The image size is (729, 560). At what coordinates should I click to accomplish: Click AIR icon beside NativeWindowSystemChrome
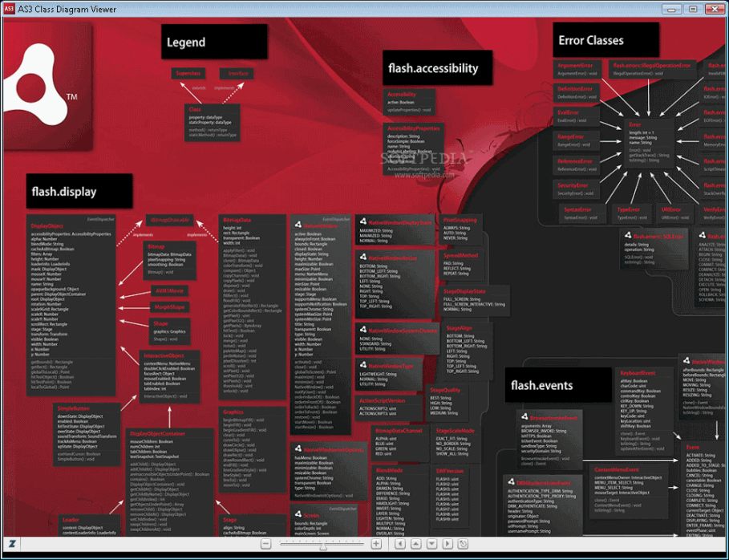click(x=363, y=329)
